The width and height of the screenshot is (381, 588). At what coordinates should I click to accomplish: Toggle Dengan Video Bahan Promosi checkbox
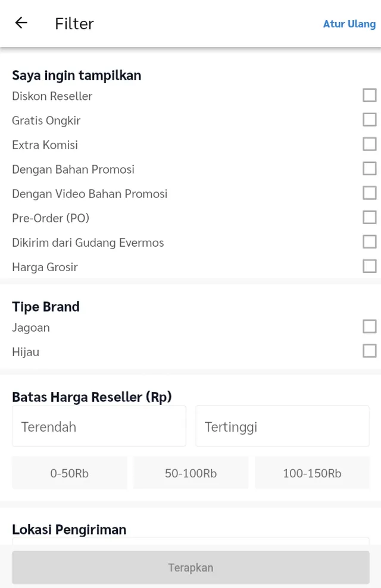(369, 193)
